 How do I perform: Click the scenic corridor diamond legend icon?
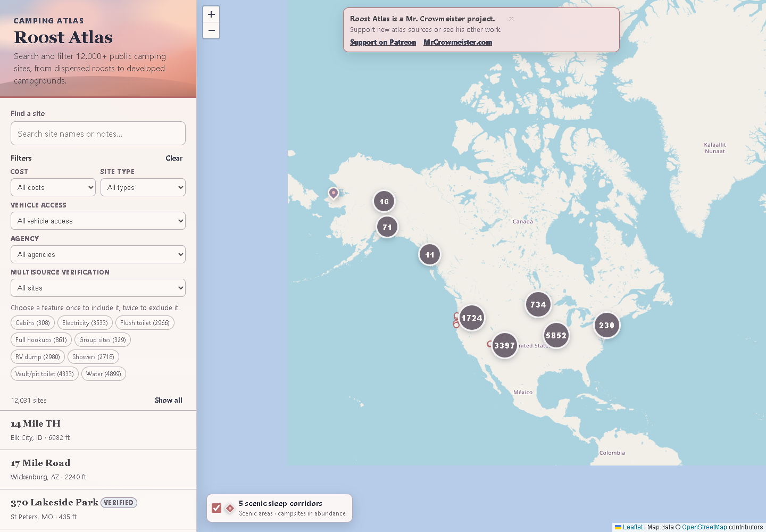[230, 508]
